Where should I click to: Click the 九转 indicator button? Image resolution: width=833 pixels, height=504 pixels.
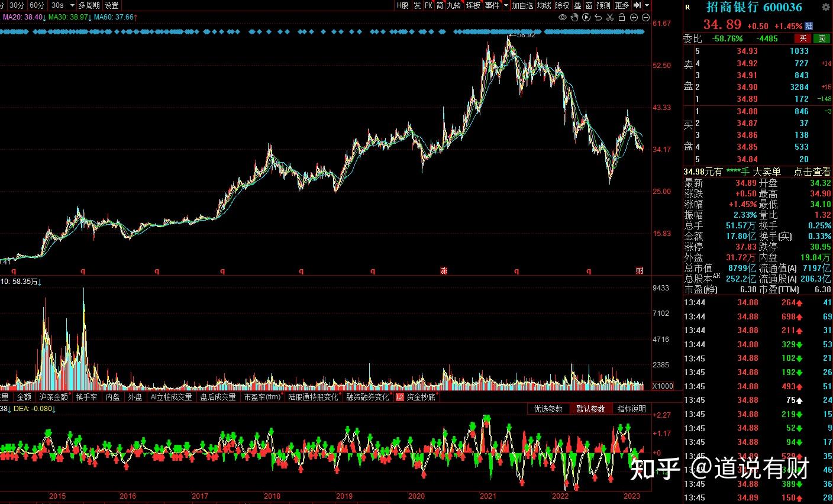point(454,5)
